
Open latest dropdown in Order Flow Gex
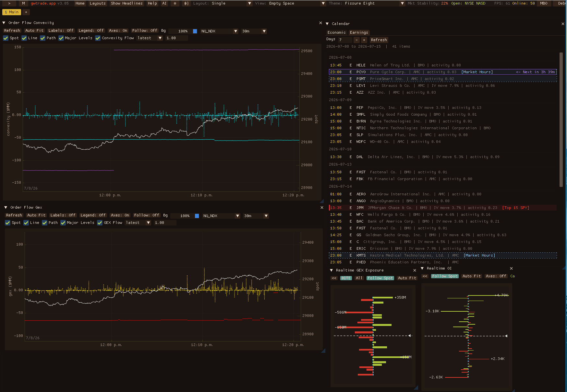(x=138, y=223)
